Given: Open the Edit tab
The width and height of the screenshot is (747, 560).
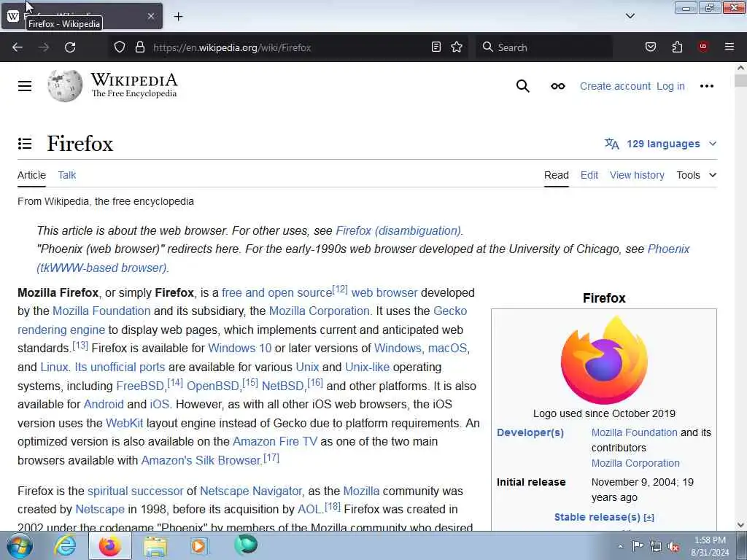Looking at the screenshot, I should click(589, 175).
